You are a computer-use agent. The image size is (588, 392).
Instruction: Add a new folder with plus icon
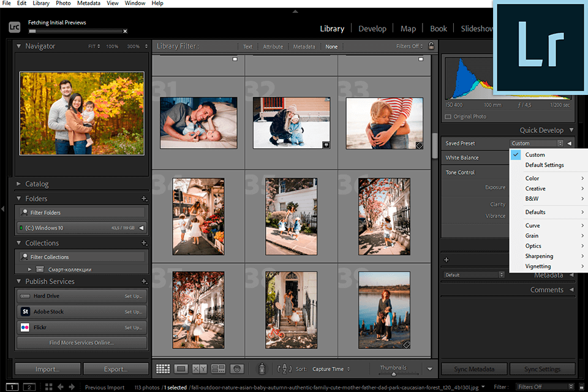(144, 198)
